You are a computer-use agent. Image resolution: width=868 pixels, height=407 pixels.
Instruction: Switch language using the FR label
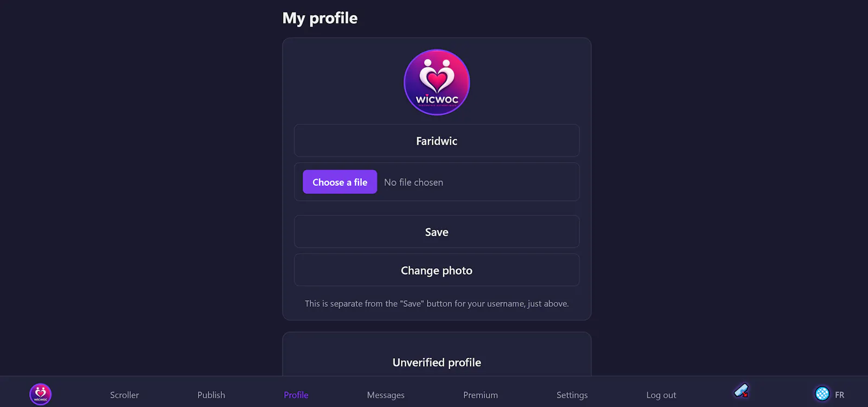point(839,395)
